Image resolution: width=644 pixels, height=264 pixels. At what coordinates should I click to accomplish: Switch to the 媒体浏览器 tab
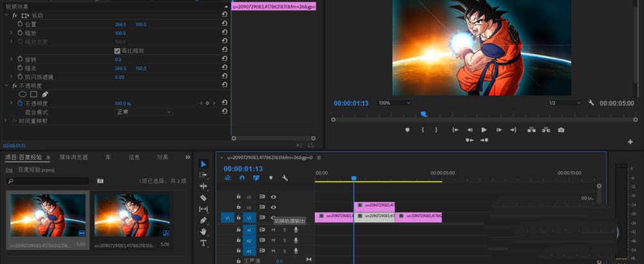point(73,157)
